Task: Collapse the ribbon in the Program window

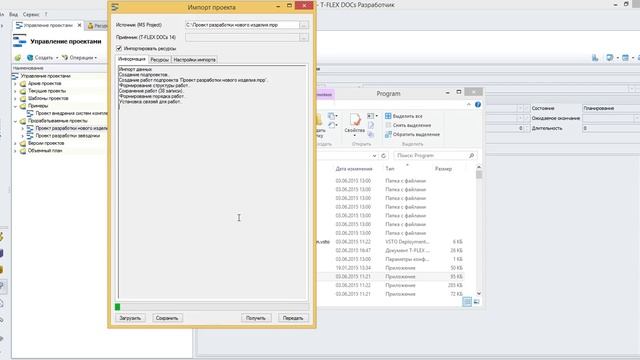Action: 468,105
